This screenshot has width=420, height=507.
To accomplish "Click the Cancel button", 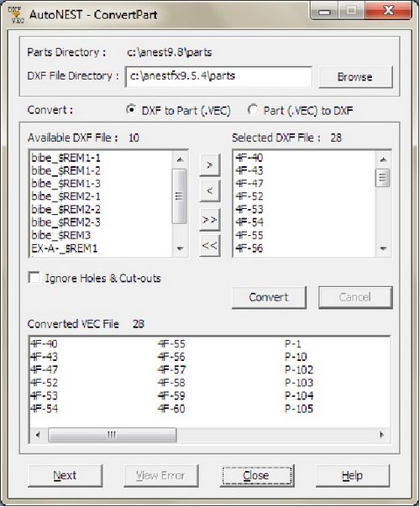I will (355, 297).
